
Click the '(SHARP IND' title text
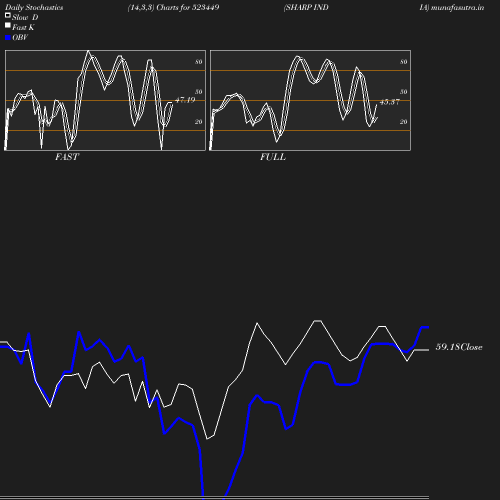point(306,7)
